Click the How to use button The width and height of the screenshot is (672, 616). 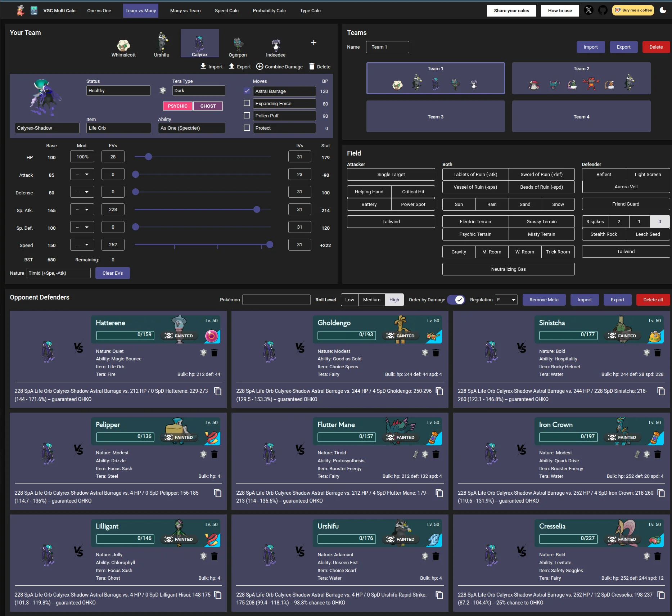(x=560, y=10)
